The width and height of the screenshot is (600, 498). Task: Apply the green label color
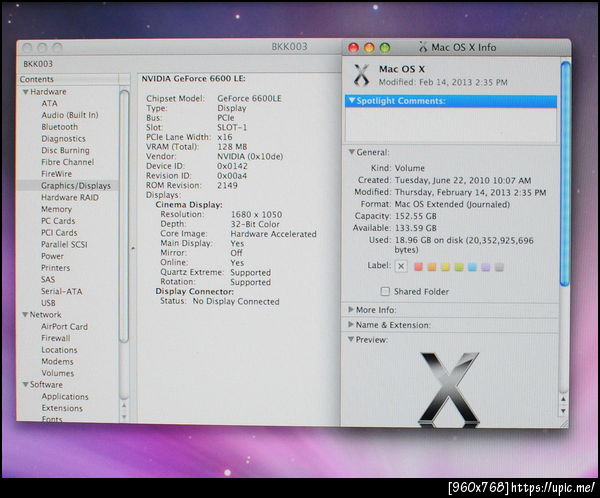pos(459,266)
